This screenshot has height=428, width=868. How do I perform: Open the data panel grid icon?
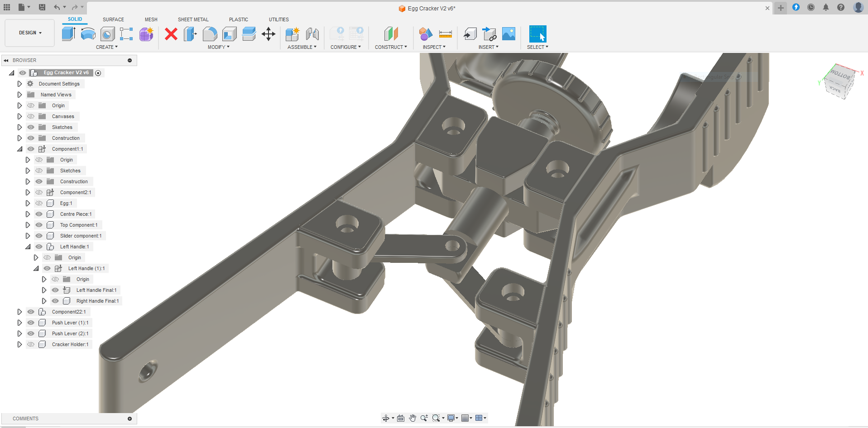coord(7,7)
